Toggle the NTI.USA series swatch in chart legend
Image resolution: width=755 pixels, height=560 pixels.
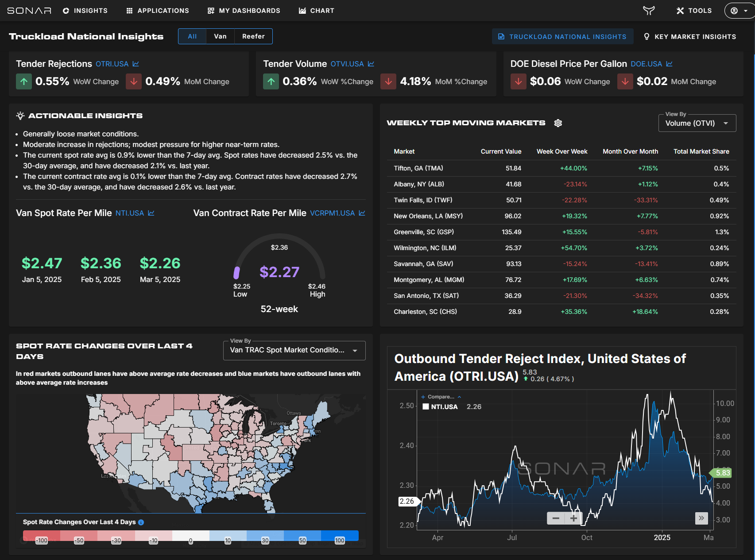pyautogui.click(x=426, y=407)
